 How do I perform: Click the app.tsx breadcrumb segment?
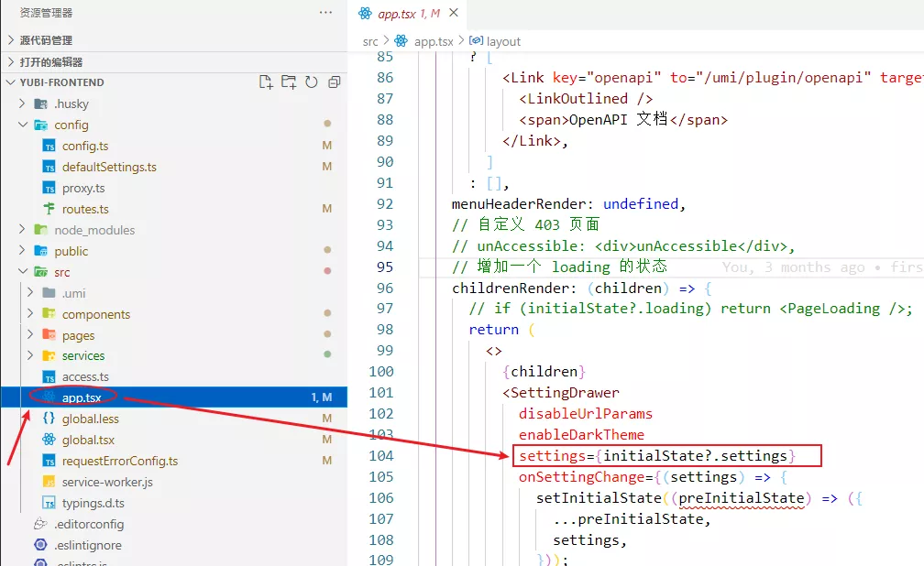pyautogui.click(x=434, y=42)
